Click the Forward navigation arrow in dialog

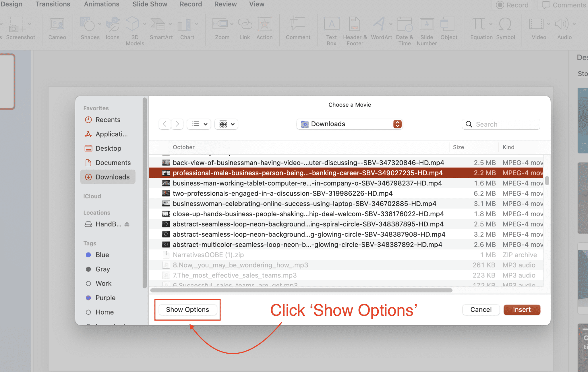click(177, 124)
